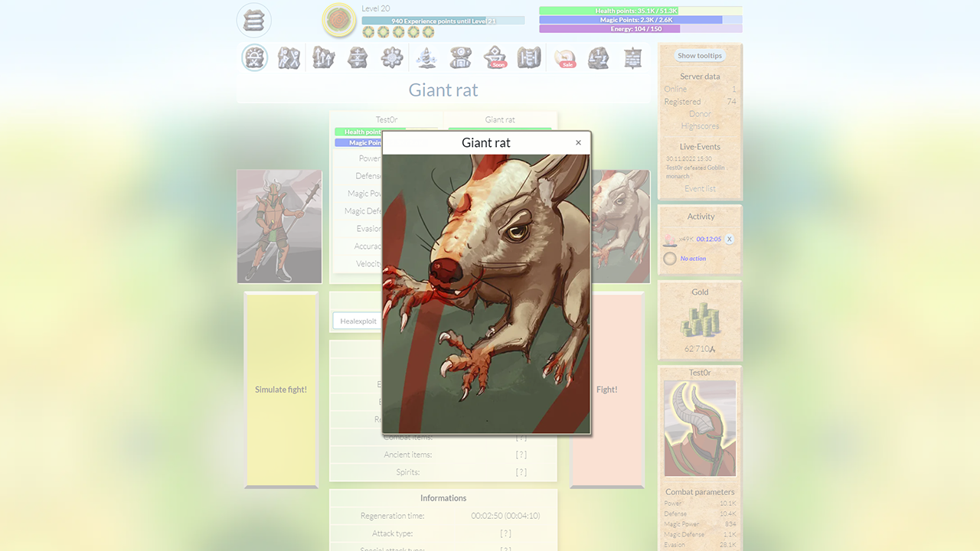The width and height of the screenshot is (980, 551).
Task: Click the flower-shaped stone icon
Action: (392, 58)
